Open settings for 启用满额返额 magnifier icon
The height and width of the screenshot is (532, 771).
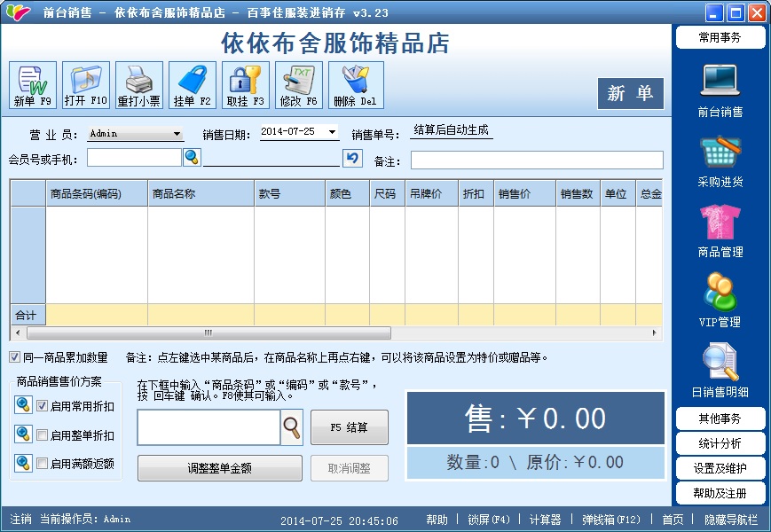point(23,463)
